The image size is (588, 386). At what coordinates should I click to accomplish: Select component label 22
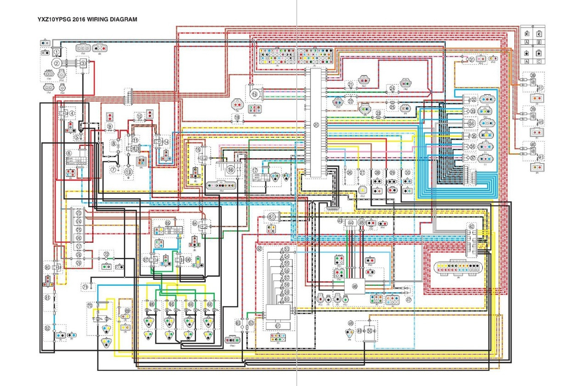350,102
